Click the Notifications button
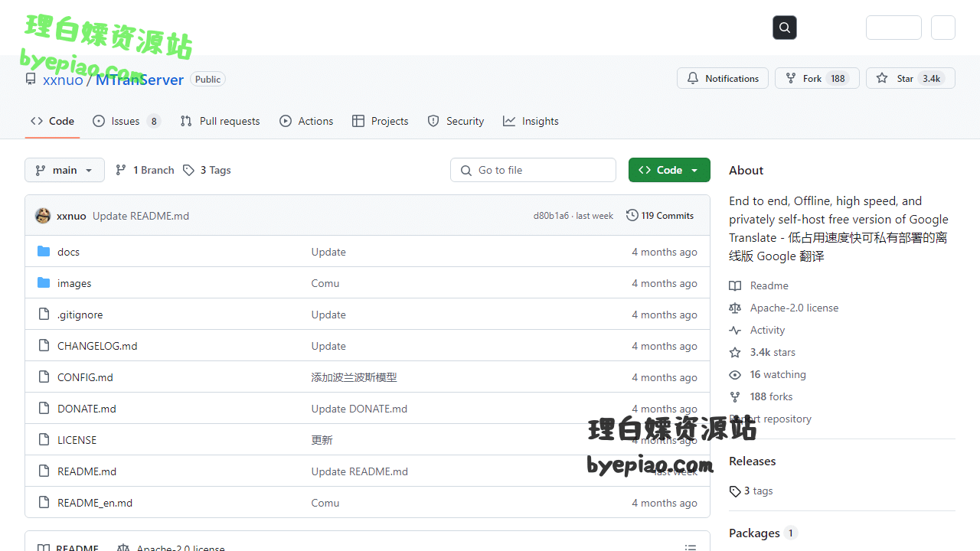Image resolution: width=980 pixels, height=551 pixels. click(723, 78)
